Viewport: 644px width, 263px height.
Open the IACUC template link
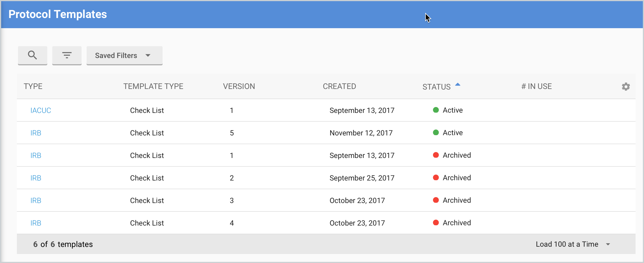coord(41,110)
